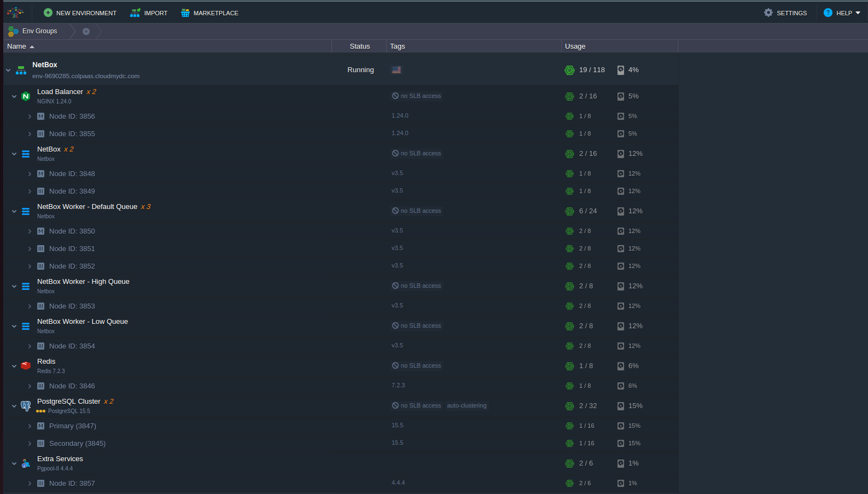Collapse NetBox Worker - Default Queue layer
This screenshot has width=868, height=494.
[x=14, y=211]
